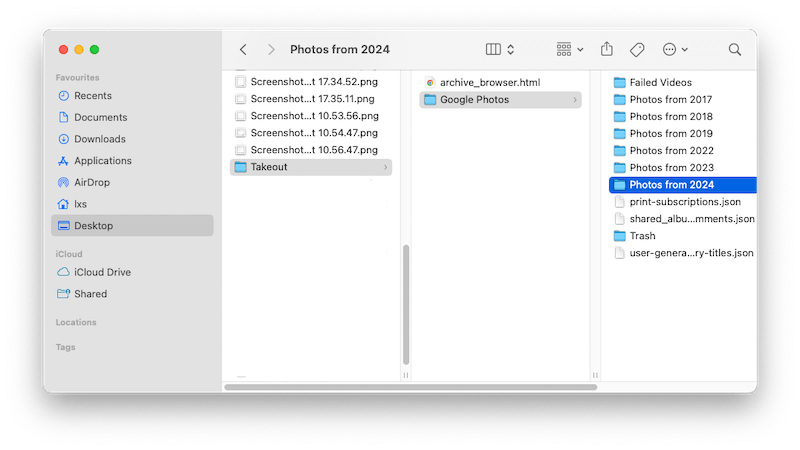Click the column view icon
The image size is (800, 450).
(x=493, y=49)
